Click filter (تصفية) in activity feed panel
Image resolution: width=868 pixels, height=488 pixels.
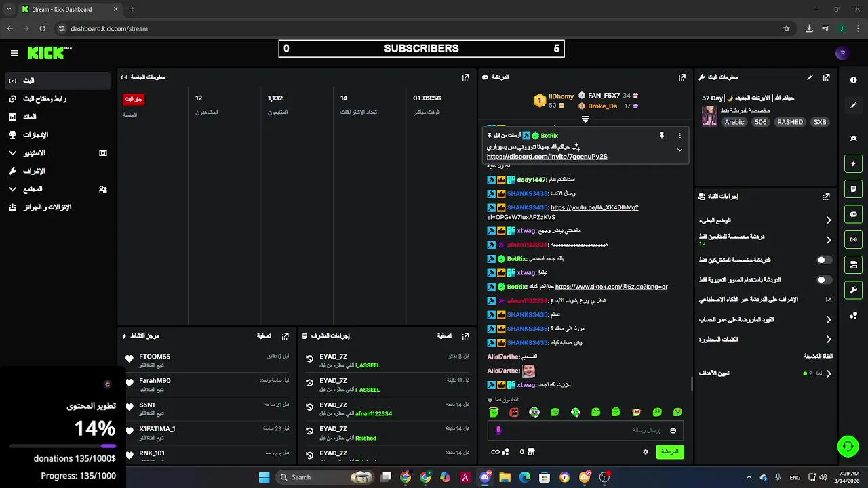coord(264,336)
